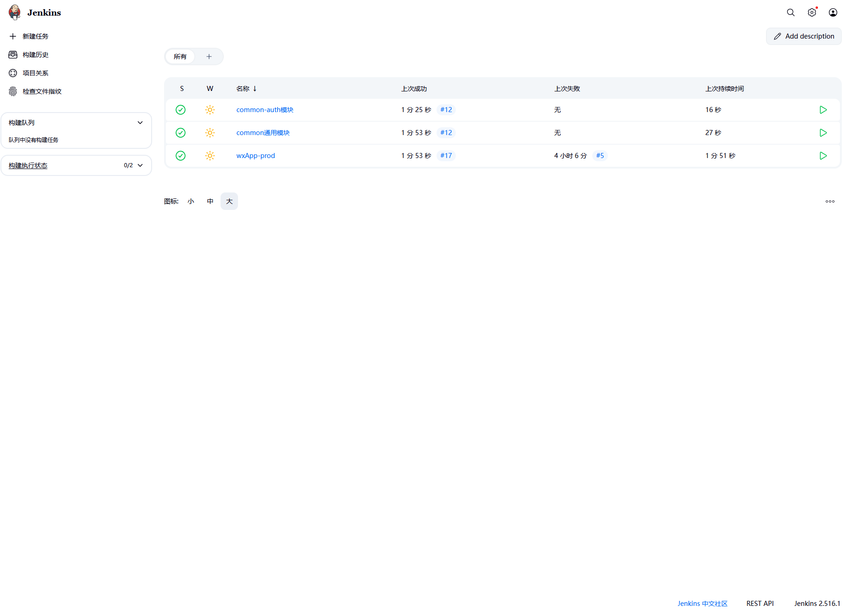Image resolution: width=851 pixels, height=616 pixels.
Task: Open build #12 of common通用模块
Action: 446,133
